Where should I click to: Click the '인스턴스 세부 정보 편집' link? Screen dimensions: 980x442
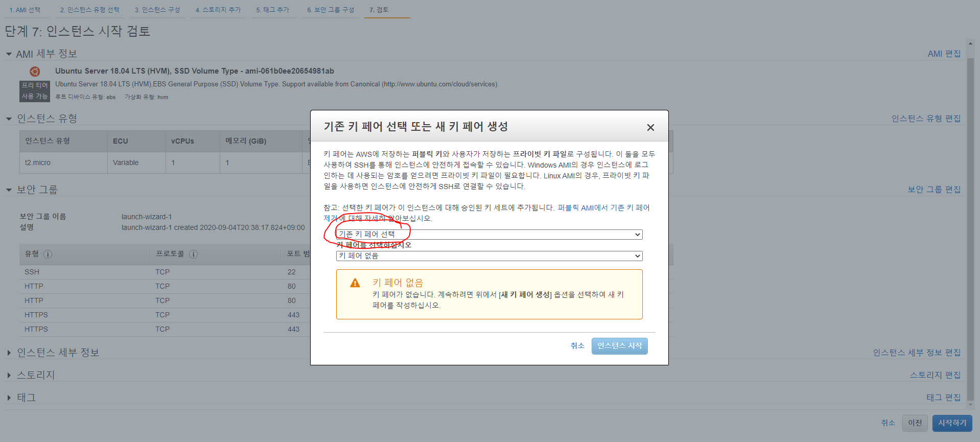pos(917,353)
